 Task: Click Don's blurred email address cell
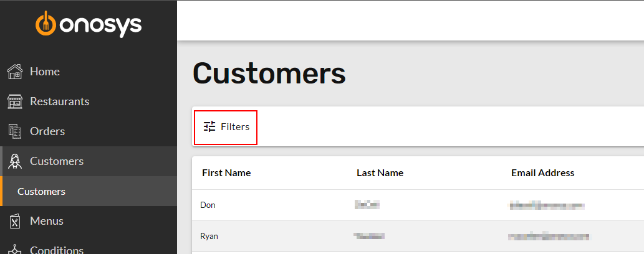point(547,205)
